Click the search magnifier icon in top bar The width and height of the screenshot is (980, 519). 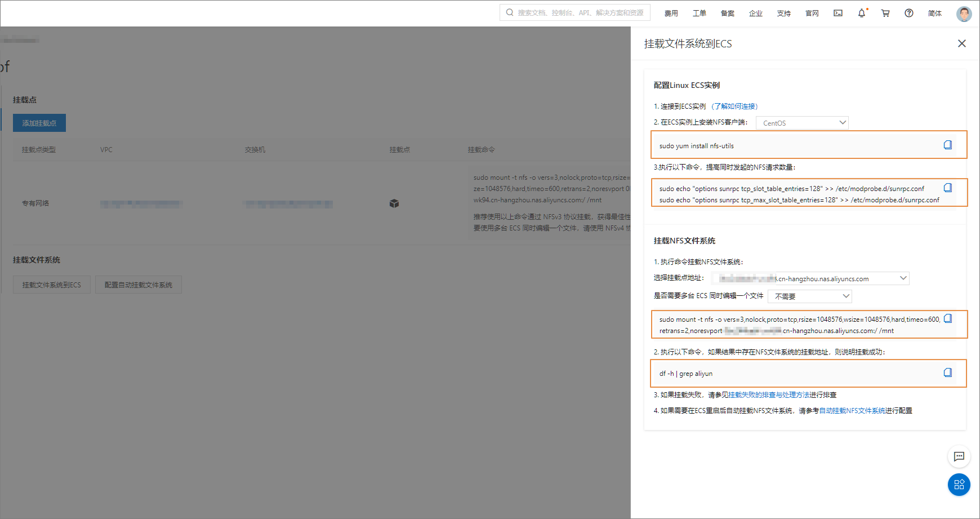point(509,12)
